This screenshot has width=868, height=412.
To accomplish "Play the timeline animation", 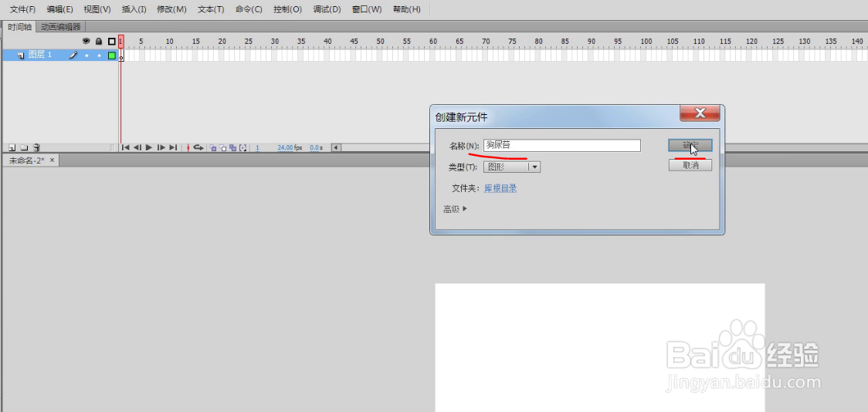I will click(x=149, y=147).
